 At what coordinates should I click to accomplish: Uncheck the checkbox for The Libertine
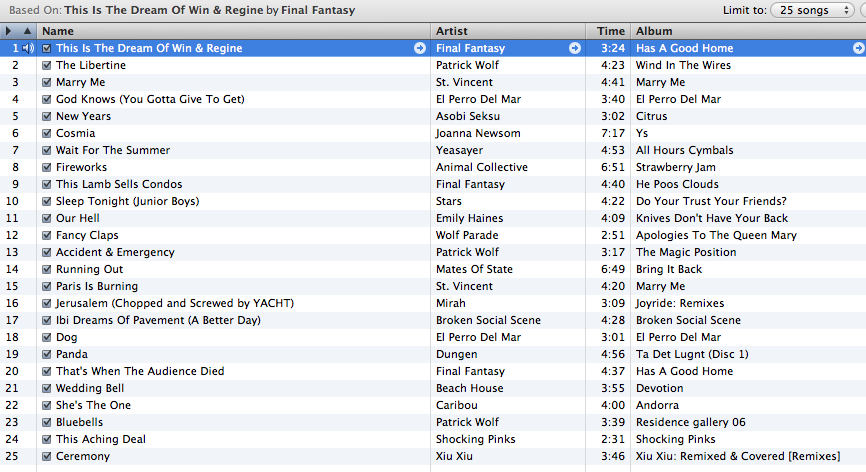point(46,65)
